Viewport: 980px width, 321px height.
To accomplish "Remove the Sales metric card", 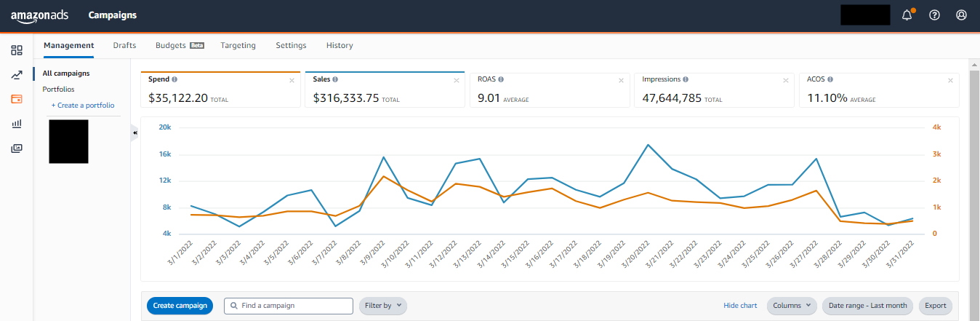I will pyautogui.click(x=457, y=81).
